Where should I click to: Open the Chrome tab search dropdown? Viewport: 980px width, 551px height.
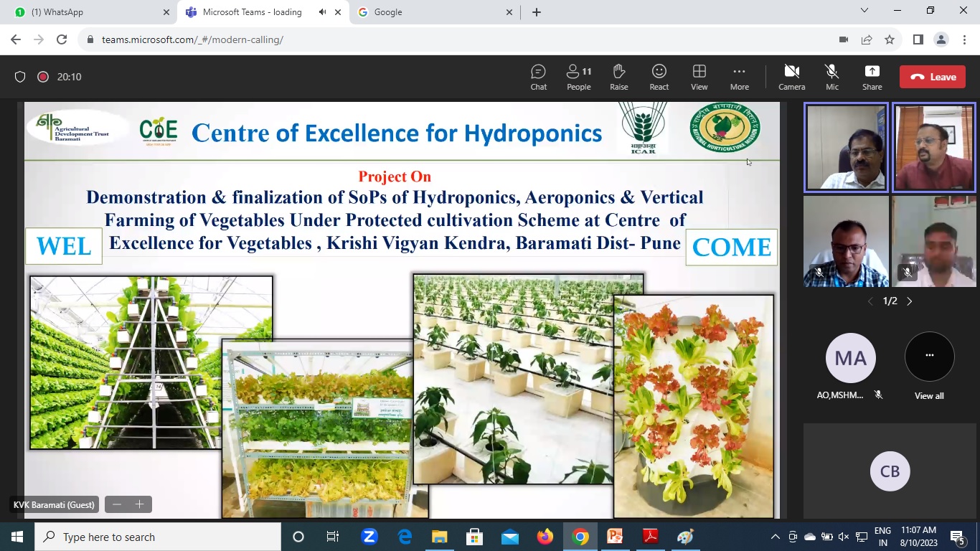click(x=864, y=11)
